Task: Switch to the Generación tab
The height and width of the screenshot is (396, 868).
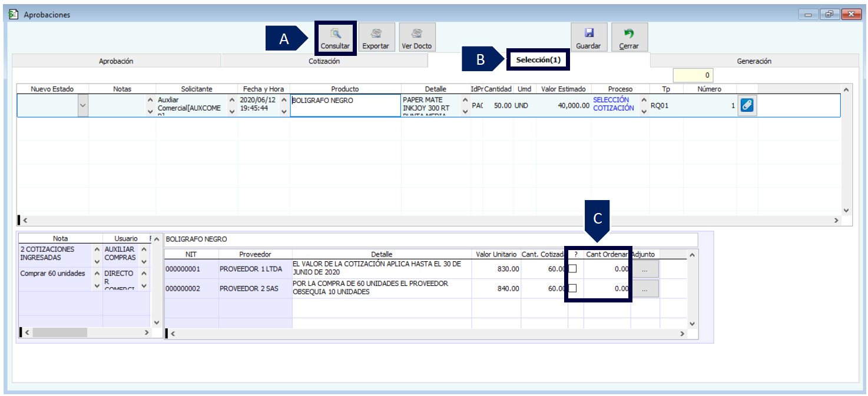Action: 754,61
